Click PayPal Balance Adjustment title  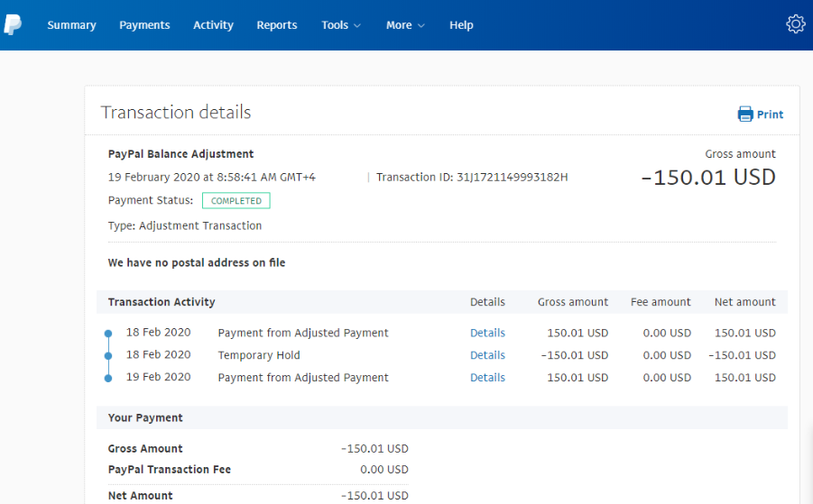pyautogui.click(x=180, y=154)
